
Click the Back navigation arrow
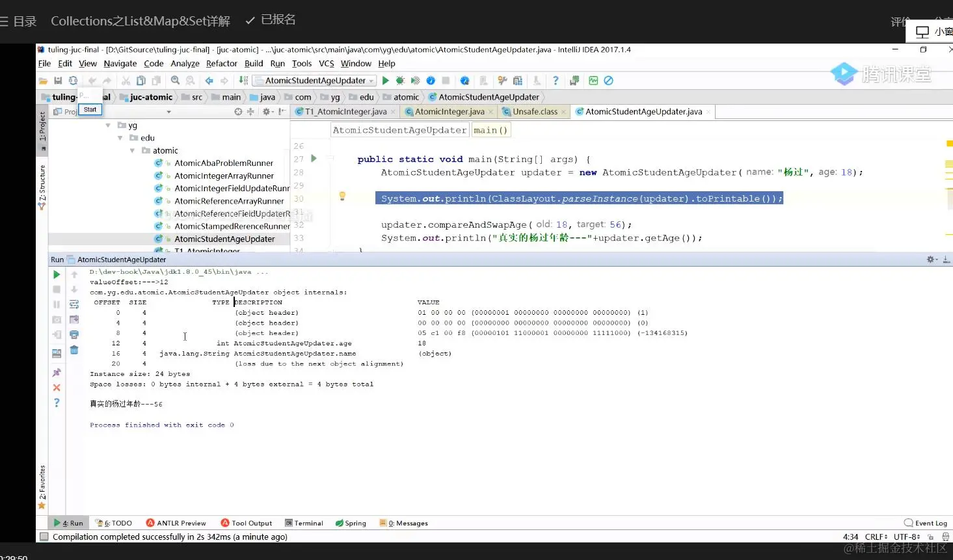(x=209, y=81)
